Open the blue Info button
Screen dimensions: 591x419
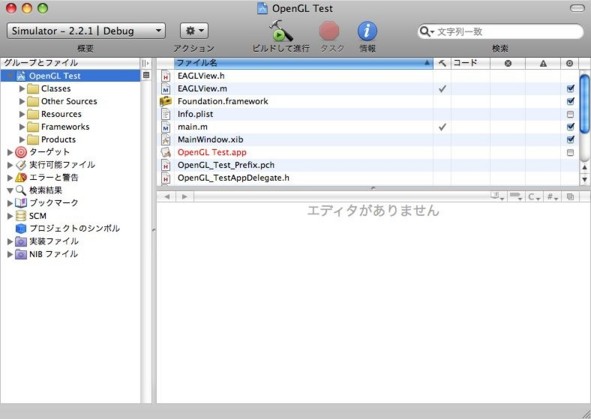coord(367,31)
